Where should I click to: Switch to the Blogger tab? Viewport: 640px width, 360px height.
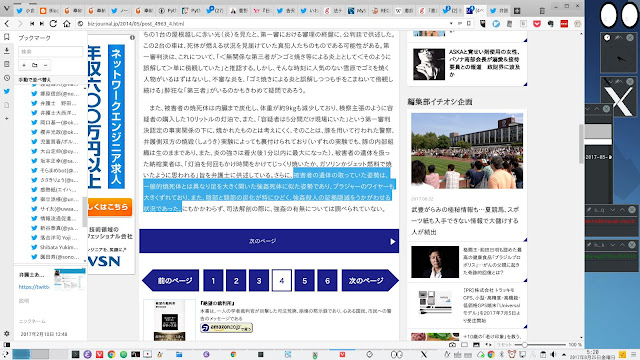[49, 11]
